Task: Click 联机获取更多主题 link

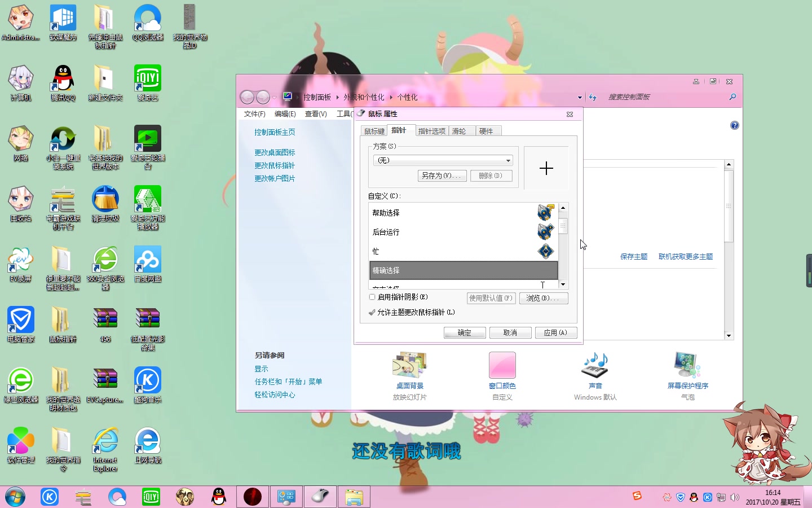Action: [x=686, y=256]
